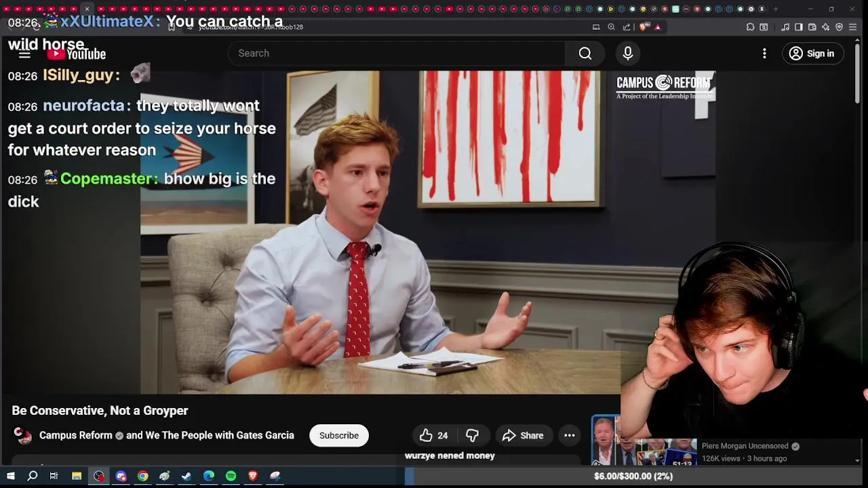
Task: Subscribe to the channel
Action: point(339,435)
